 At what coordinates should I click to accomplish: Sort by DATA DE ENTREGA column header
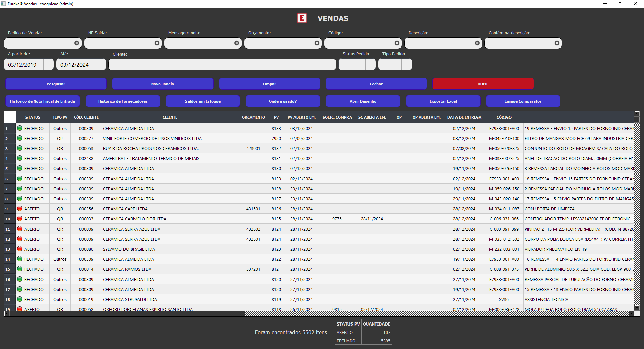(x=464, y=117)
